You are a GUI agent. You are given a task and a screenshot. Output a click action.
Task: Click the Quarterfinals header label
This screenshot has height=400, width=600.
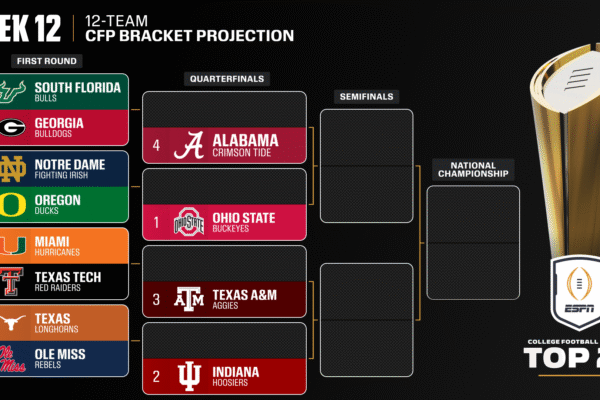(223, 78)
